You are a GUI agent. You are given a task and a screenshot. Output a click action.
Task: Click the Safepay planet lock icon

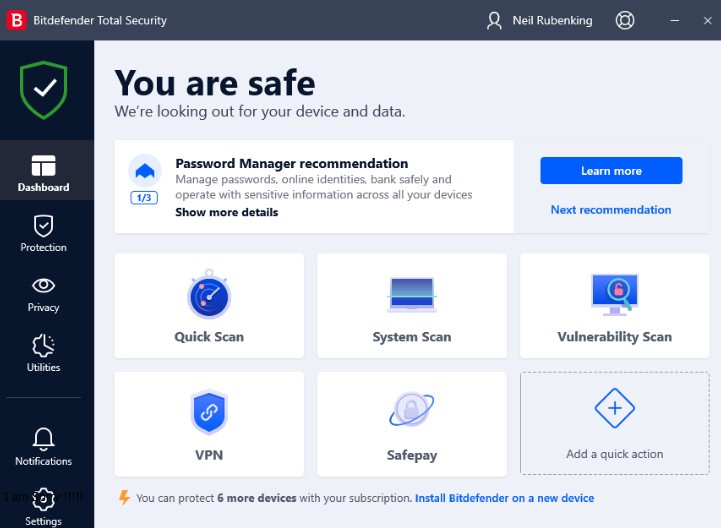pos(412,409)
